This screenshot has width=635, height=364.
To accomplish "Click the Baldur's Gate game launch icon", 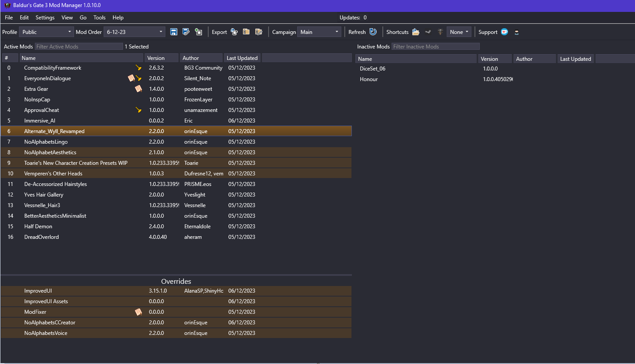I will pyautogui.click(x=440, y=32).
